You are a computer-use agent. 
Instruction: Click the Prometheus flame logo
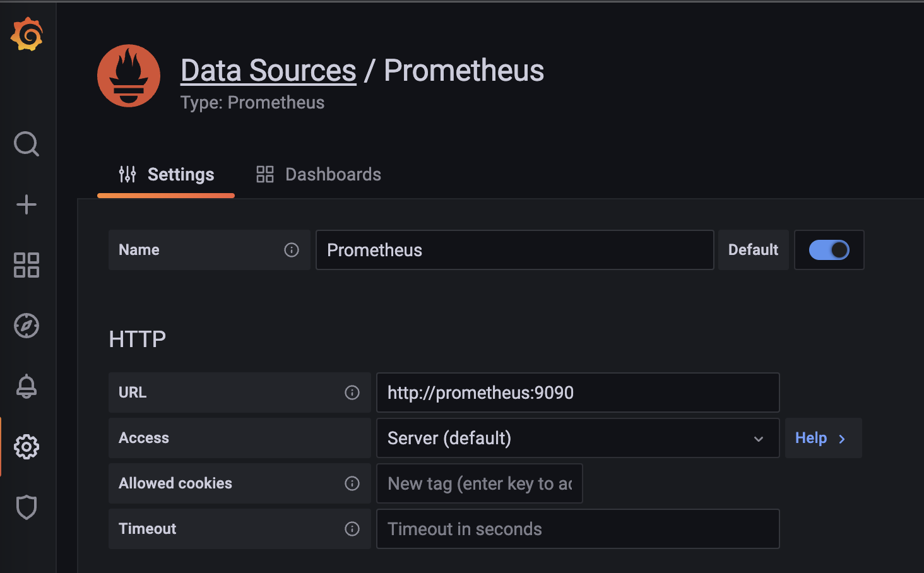point(129,76)
